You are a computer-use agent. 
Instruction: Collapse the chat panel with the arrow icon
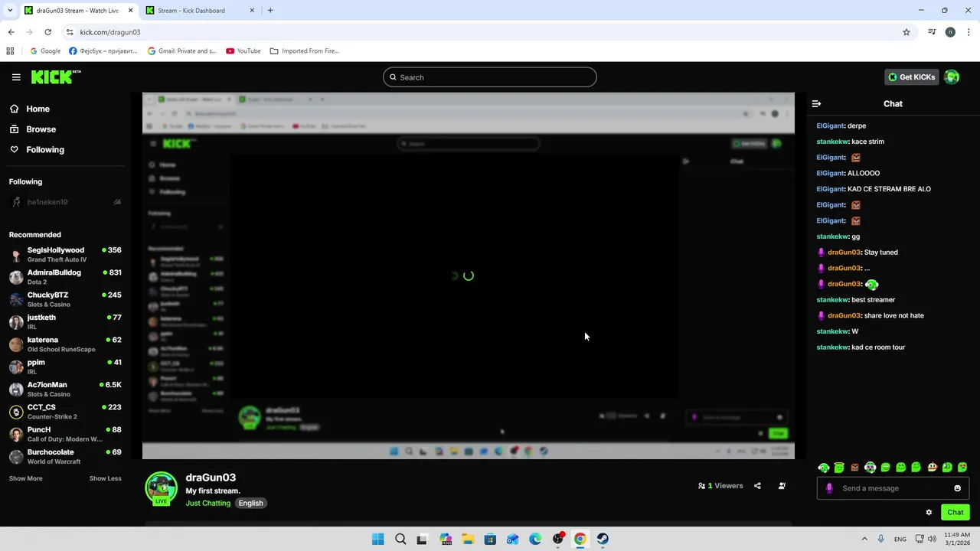[x=816, y=103]
